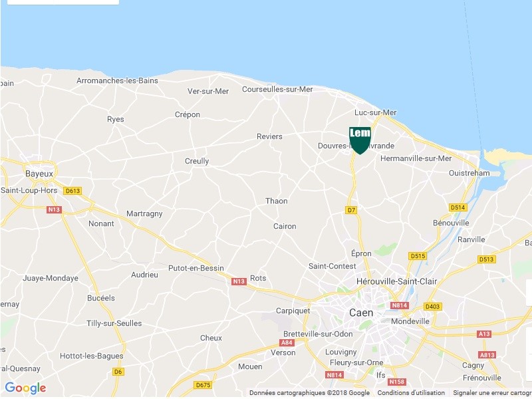Screen dimensions: 532x399
Task: Click the N13 shield near Rots
Action: pos(239,281)
